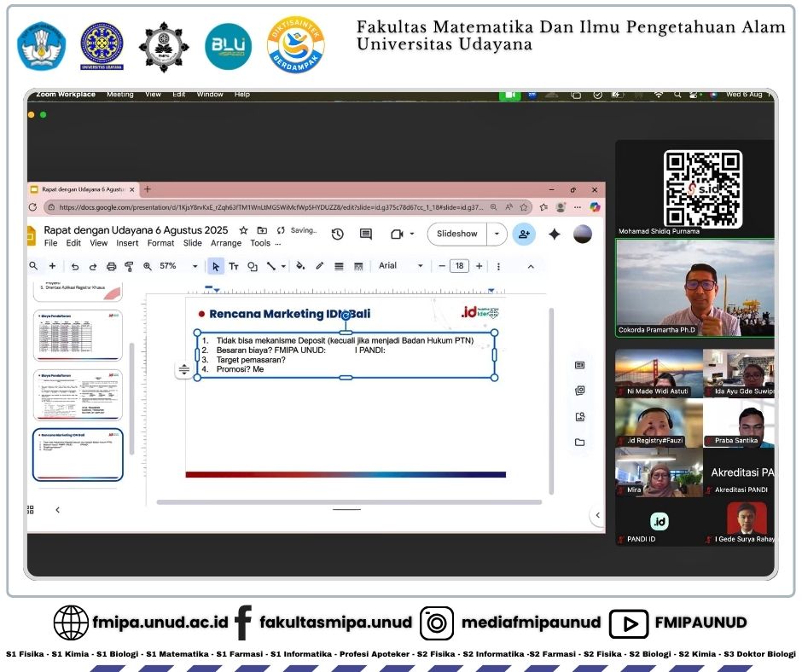Add a new slide with plus icon
The image size is (802, 672).
click(x=52, y=266)
